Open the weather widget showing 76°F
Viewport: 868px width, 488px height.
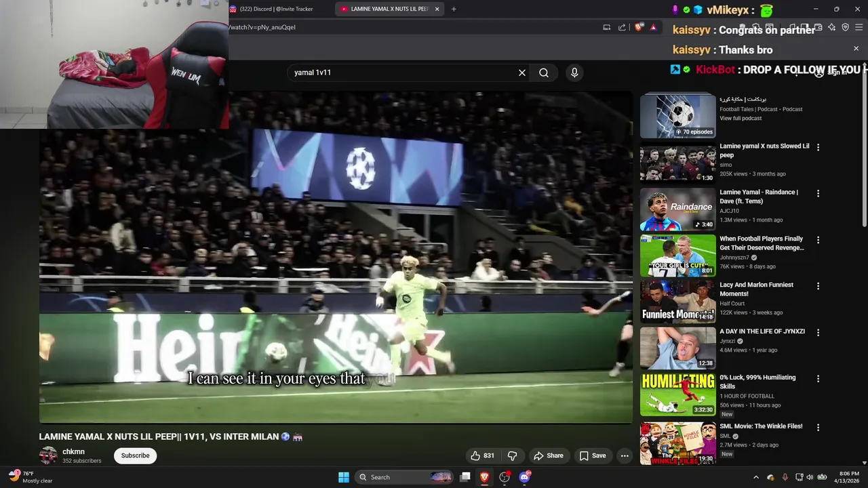[31, 477]
